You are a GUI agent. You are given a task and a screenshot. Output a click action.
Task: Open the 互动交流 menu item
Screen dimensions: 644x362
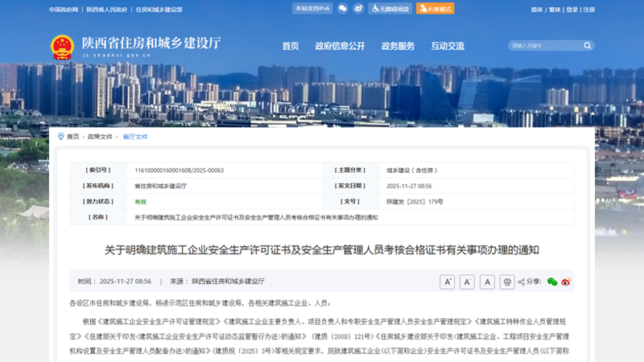click(x=448, y=46)
